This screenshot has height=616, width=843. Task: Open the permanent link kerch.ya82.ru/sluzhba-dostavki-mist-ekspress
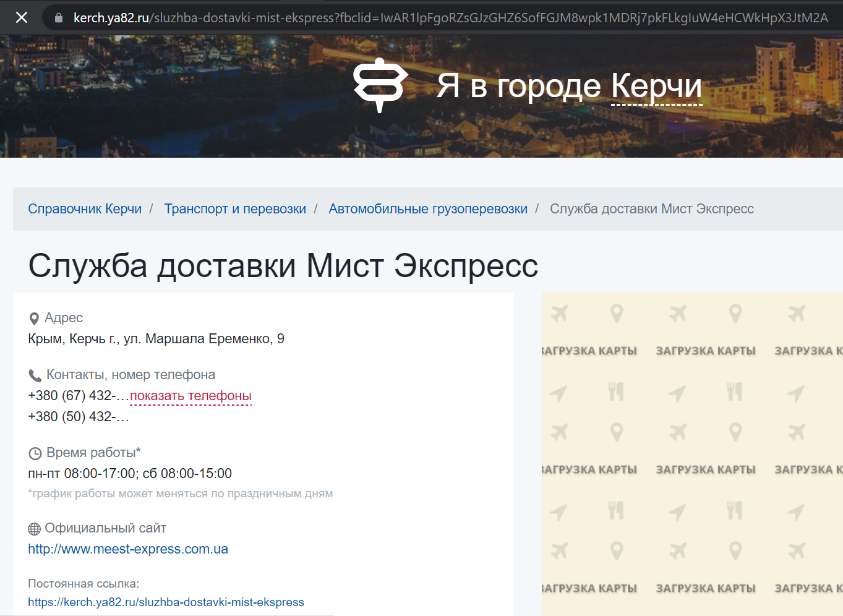[166, 602]
